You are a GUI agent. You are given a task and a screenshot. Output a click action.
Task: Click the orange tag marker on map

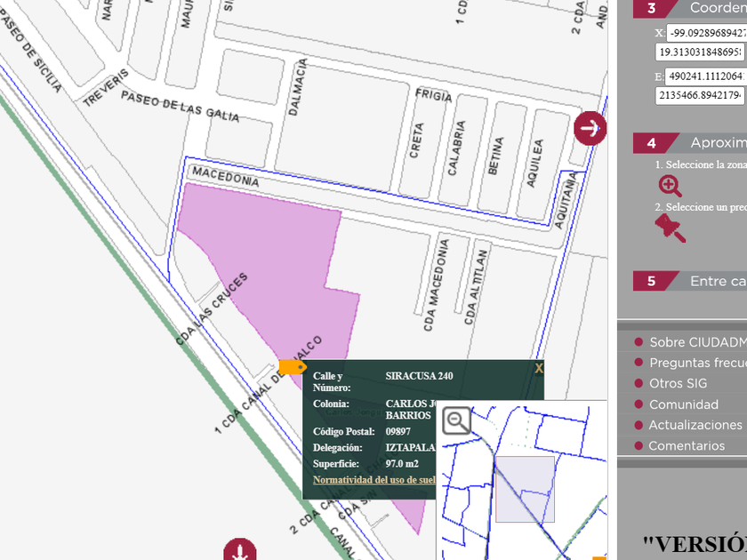point(292,366)
